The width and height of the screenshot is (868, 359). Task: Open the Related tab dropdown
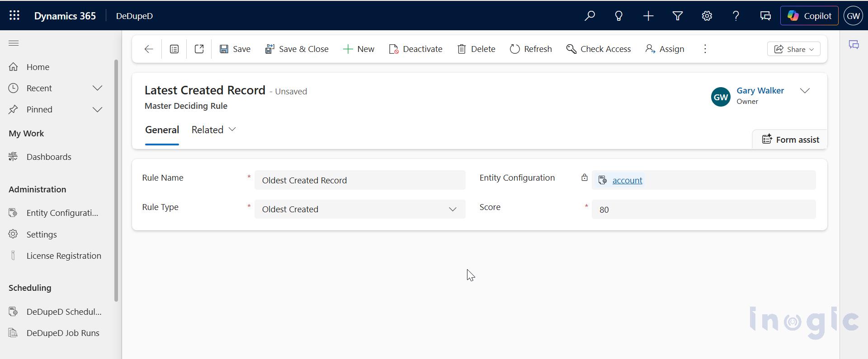(214, 130)
